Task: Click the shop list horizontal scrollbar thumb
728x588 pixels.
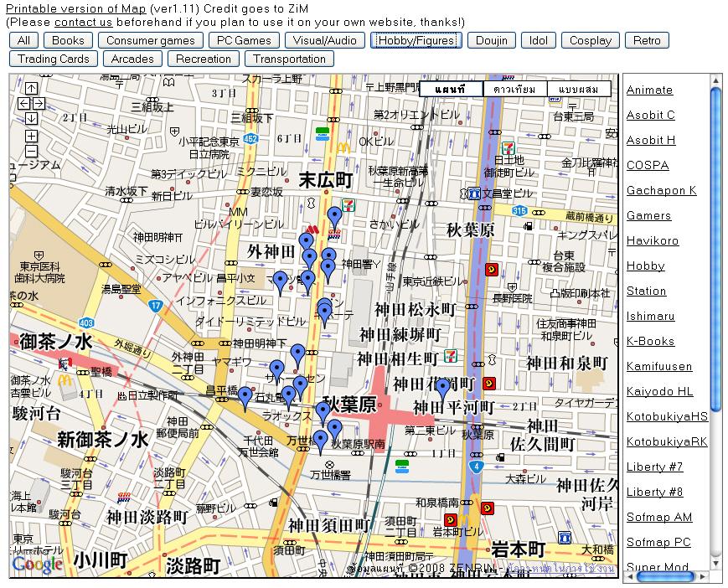Action: click(666, 576)
